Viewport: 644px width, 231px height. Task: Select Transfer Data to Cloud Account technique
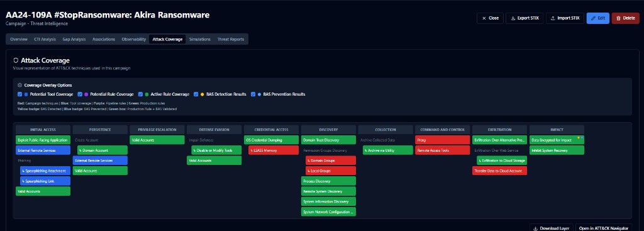pyautogui.click(x=500, y=171)
